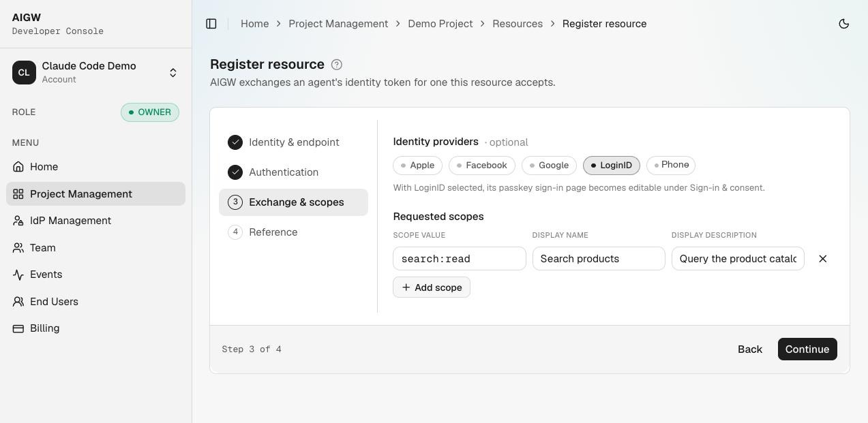Add another scope row
This screenshot has height=423, width=868.
point(432,287)
